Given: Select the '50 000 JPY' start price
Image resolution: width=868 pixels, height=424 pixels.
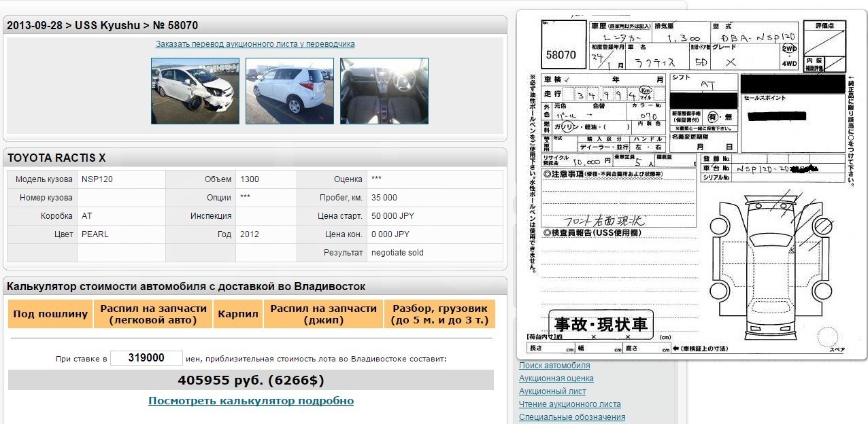Looking at the screenshot, I should point(393,216).
